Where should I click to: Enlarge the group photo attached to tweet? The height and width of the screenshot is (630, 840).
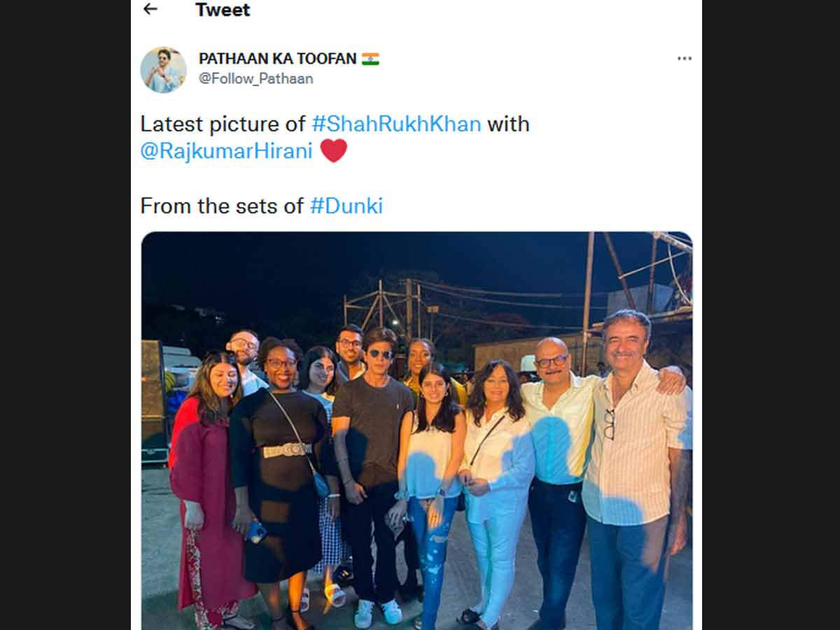416,430
